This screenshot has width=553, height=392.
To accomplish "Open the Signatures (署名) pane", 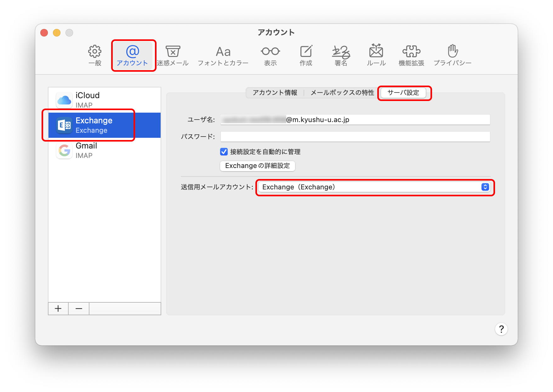I will pyautogui.click(x=341, y=55).
